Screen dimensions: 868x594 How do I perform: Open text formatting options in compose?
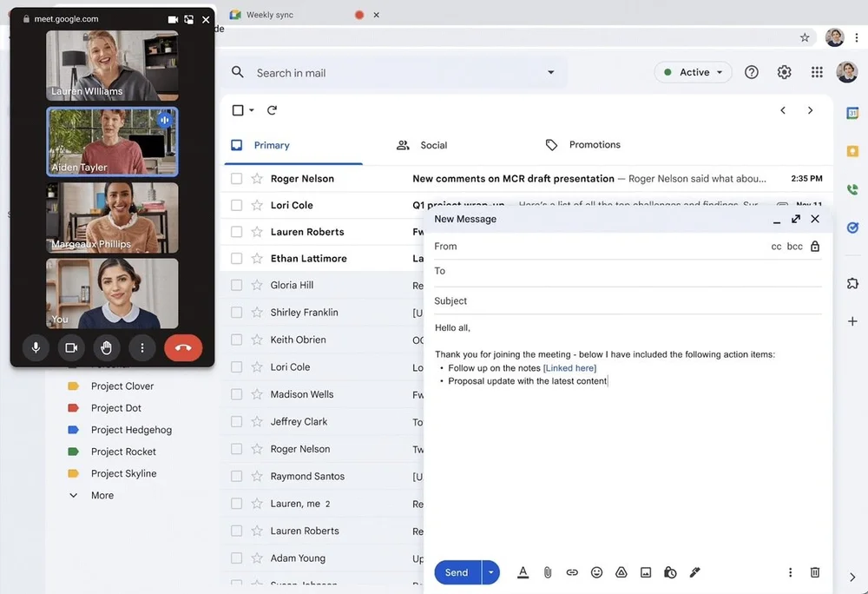point(523,572)
